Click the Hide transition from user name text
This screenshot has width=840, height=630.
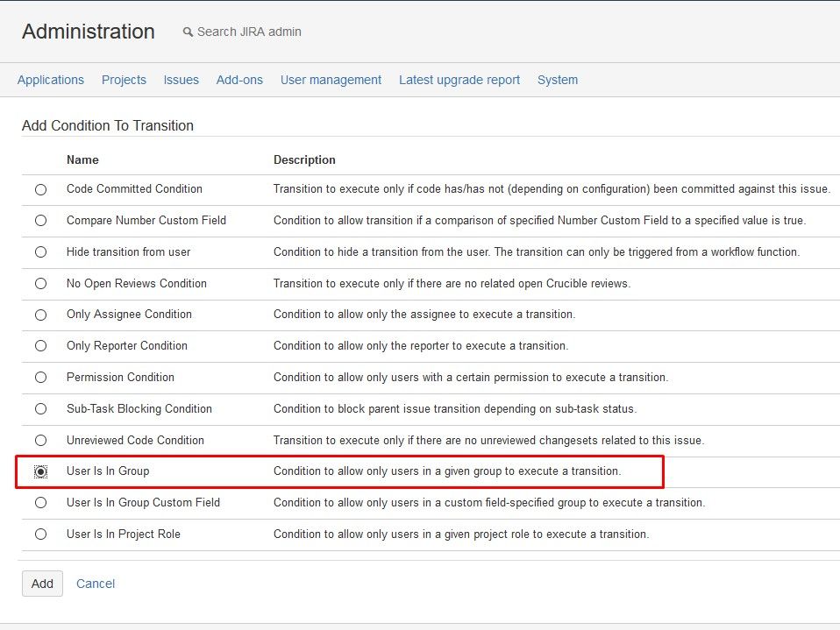129,252
